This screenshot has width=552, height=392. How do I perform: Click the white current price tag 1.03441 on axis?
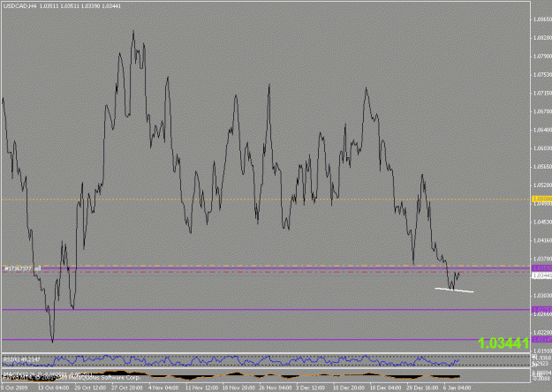click(x=541, y=275)
